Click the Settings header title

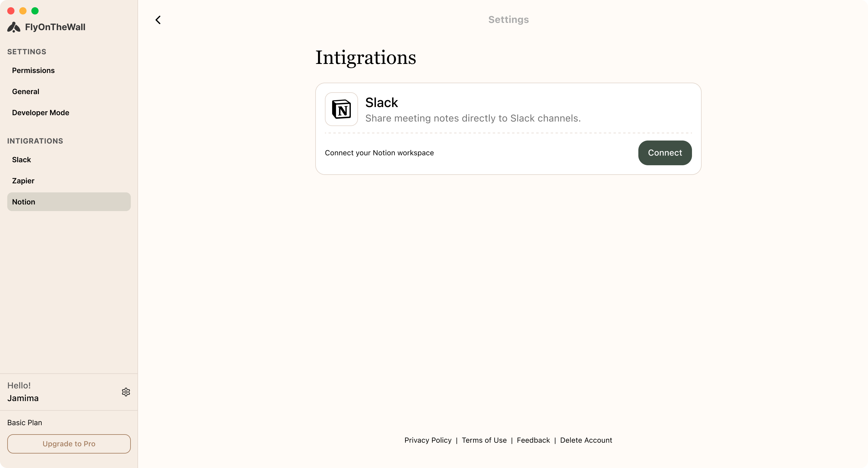[x=508, y=20]
